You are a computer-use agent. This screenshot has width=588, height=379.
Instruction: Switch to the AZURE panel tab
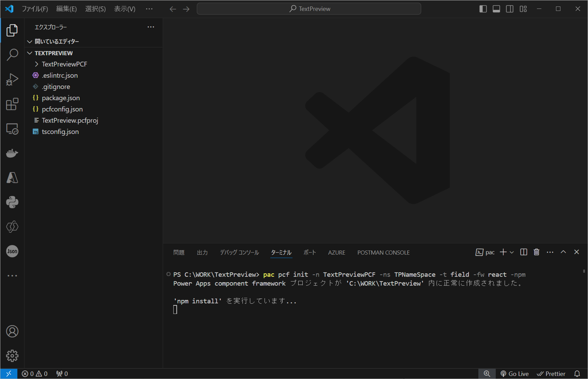[x=336, y=252]
